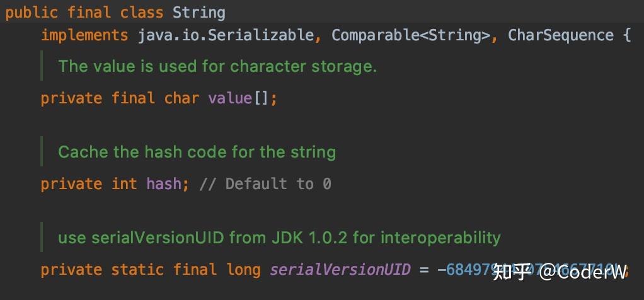Open the CharSequence interface reference

561,35
